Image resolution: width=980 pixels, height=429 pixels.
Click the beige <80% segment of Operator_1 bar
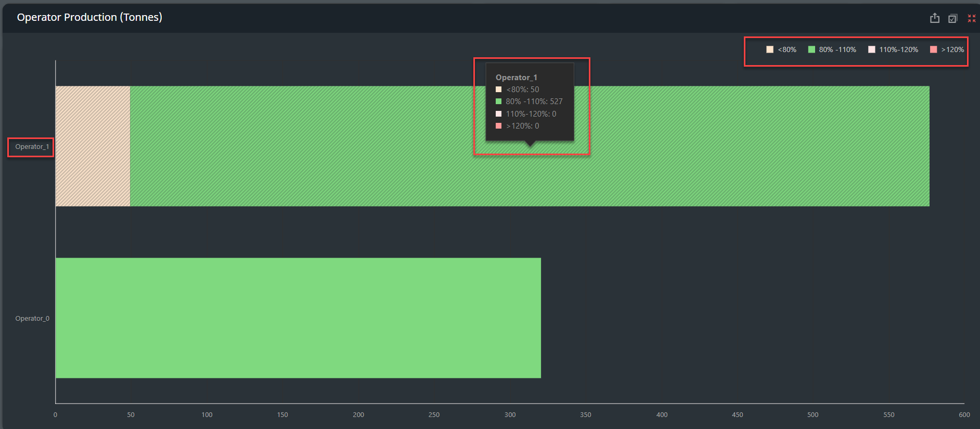[93, 146]
